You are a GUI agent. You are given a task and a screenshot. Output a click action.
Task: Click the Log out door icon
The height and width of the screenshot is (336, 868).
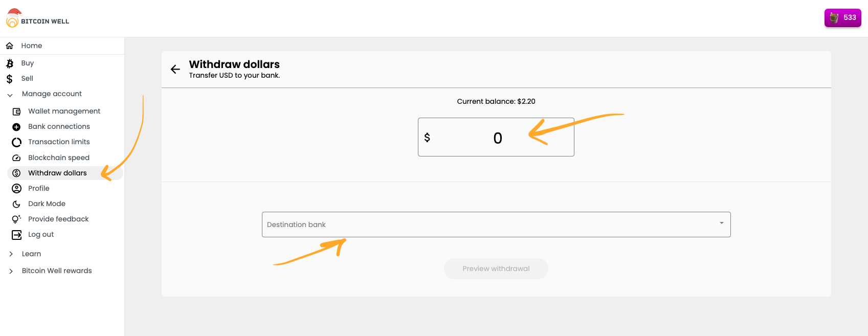tap(16, 235)
